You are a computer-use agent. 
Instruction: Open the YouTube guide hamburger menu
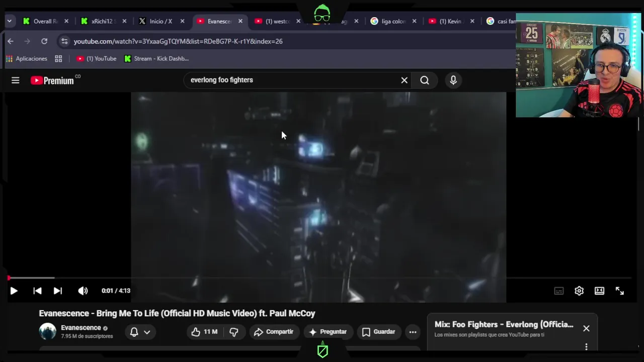16,80
